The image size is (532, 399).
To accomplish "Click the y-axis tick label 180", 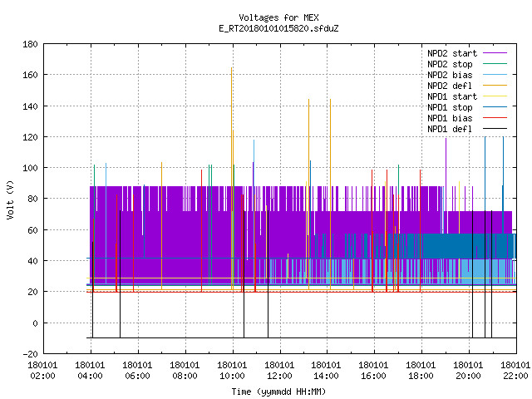I will click(30, 44).
